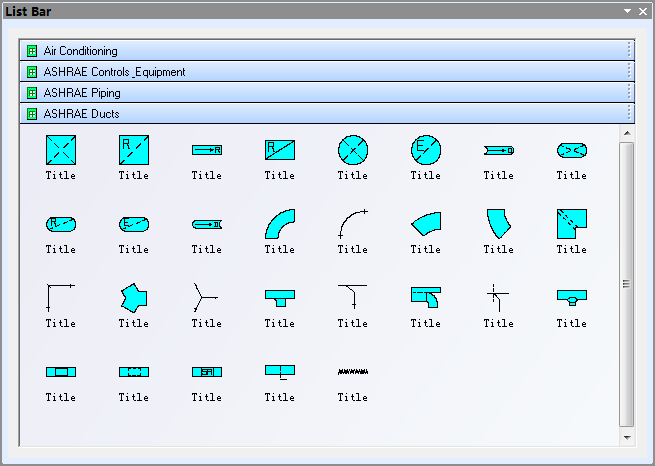655x466 pixels.
Task: Click the scrollbar up arrow in shapes list
Action: 627,132
